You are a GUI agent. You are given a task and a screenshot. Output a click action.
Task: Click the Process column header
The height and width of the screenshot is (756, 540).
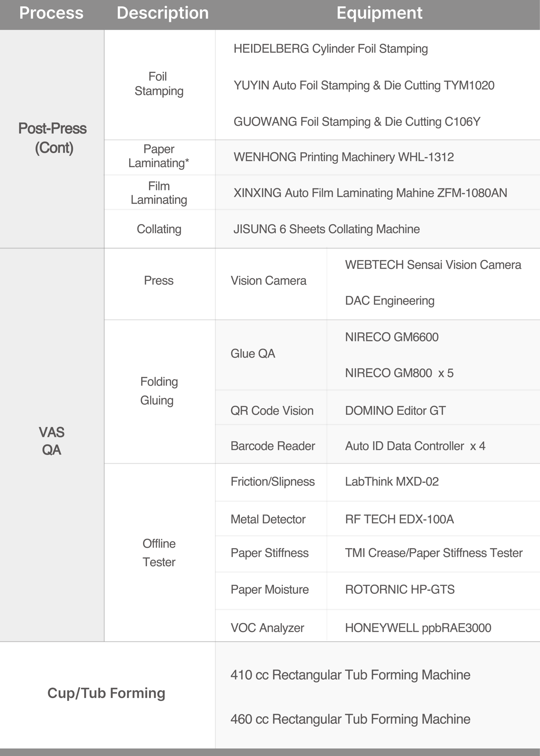51,13
